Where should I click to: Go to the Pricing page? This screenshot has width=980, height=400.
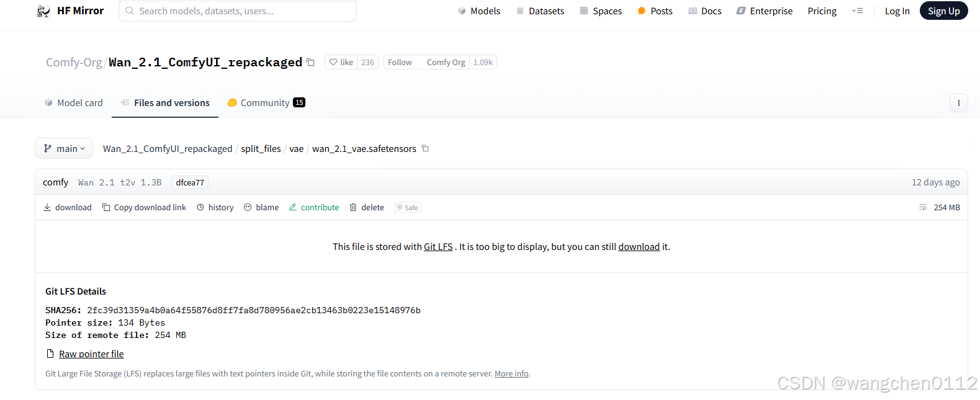(x=822, y=11)
